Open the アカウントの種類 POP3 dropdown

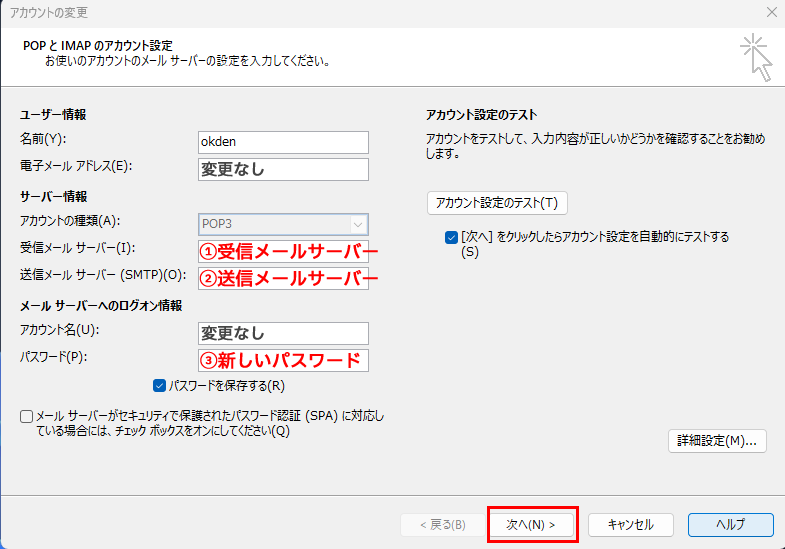[x=283, y=224]
